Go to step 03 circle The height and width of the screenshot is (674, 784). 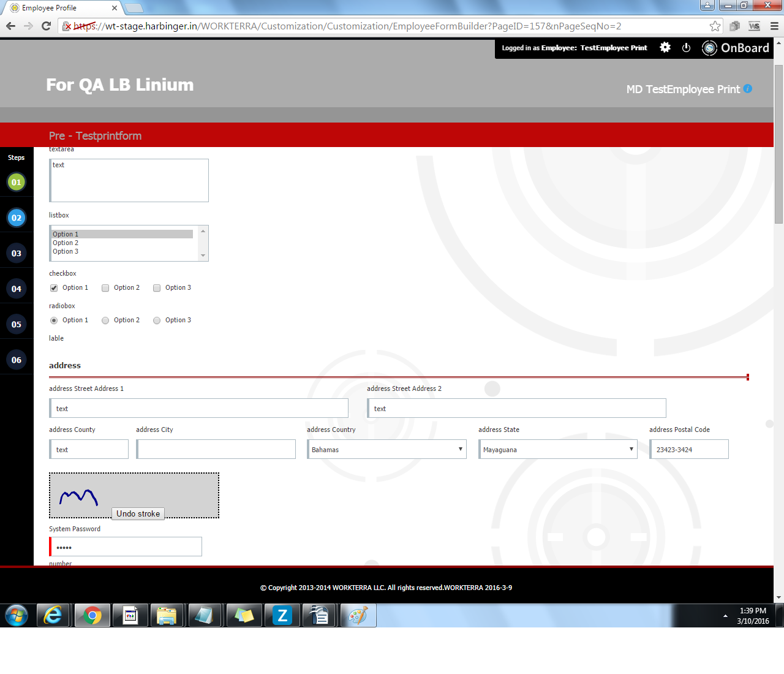click(17, 253)
